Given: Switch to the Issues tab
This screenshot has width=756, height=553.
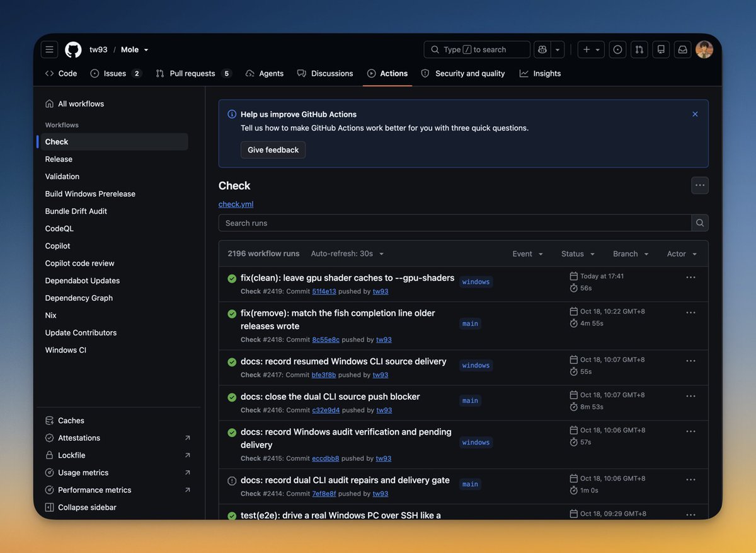Looking at the screenshot, I should pos(116,74).
